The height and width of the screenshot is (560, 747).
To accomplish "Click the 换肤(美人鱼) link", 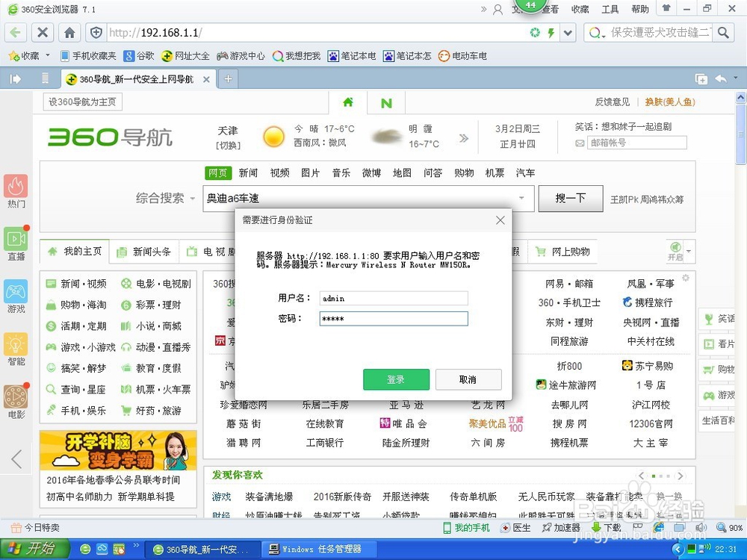I will [670, 102].
